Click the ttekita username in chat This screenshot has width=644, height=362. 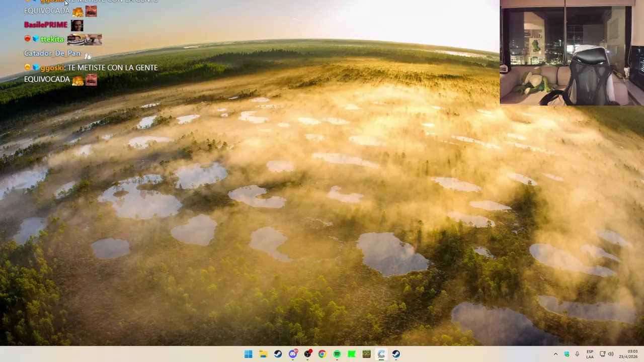52,39
